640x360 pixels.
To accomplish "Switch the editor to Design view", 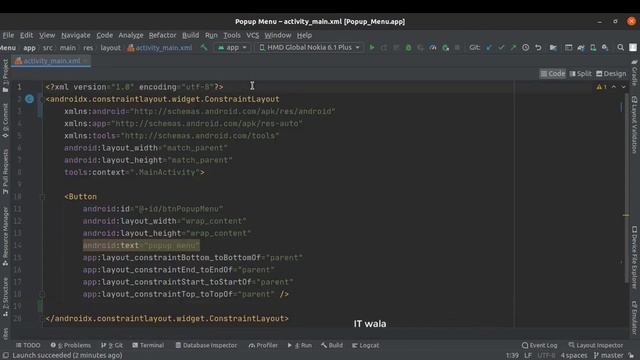I will click(x=611, y=74).
